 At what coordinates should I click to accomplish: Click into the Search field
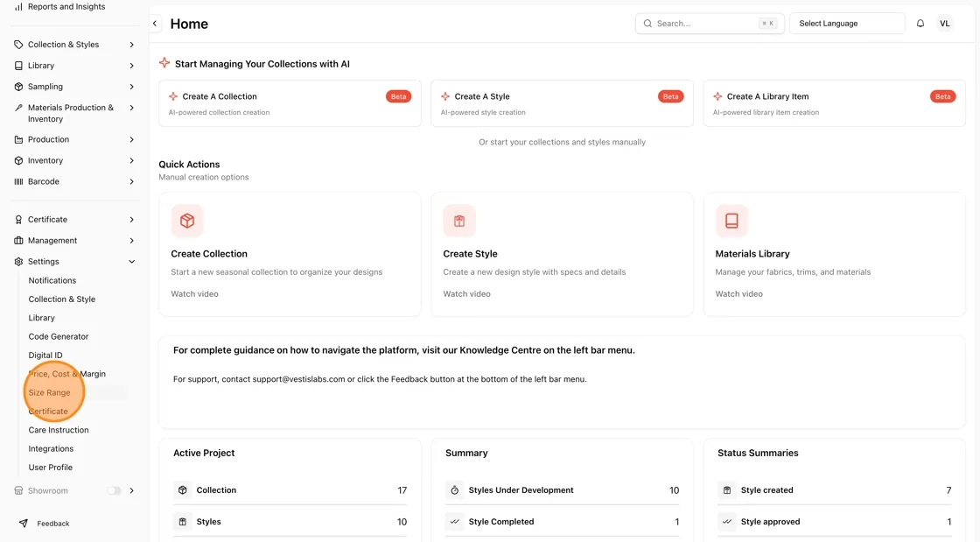710,23
